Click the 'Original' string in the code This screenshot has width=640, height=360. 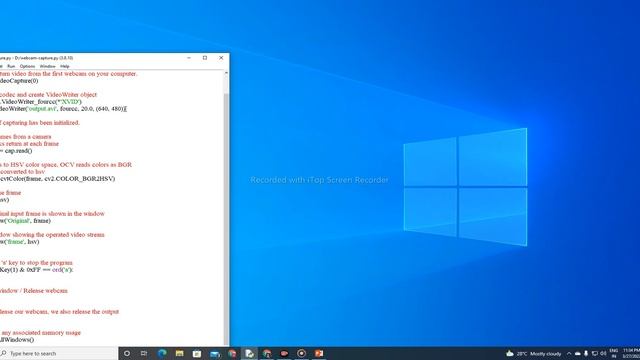(x=18, y=221)
